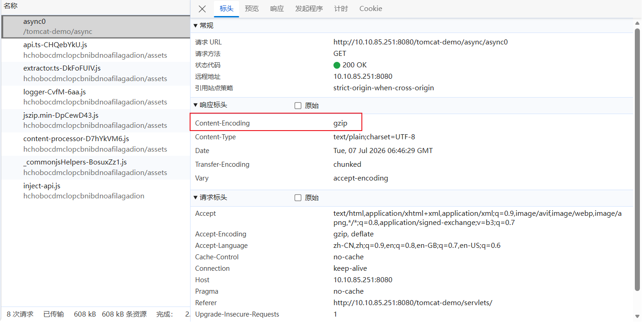Click the scrollbar down arrow
The image size is (644, 323).
click(x=637, y=316)
